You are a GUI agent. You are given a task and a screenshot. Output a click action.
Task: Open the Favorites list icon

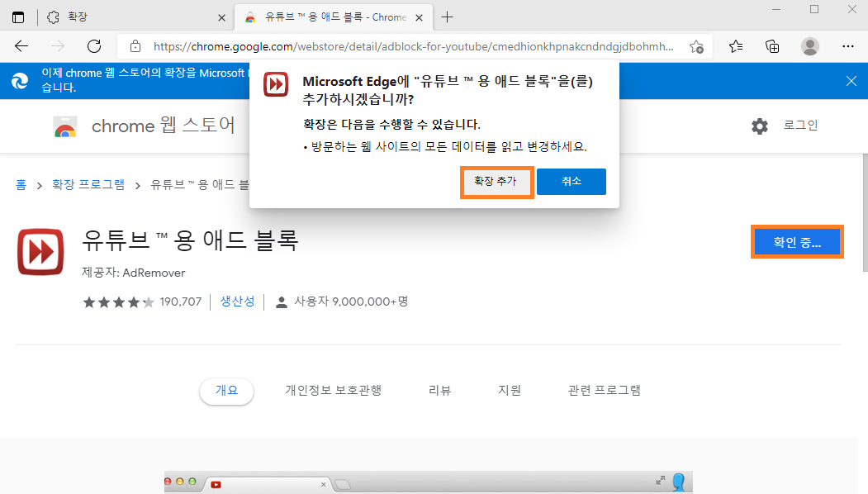tap(736, 46)
